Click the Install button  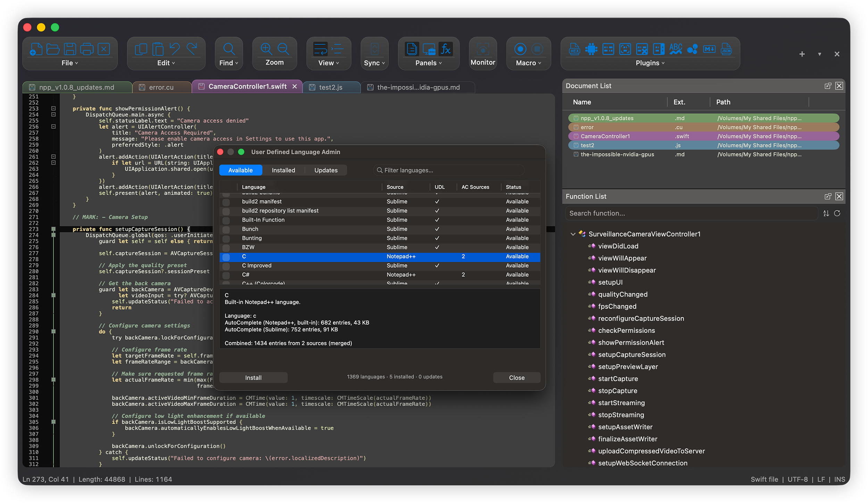tap(253, 378)
